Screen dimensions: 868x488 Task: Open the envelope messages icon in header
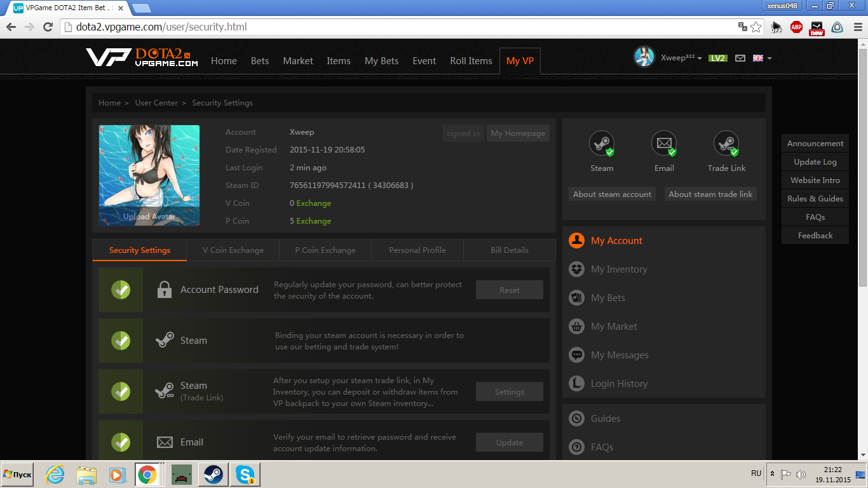coord(740,58)
